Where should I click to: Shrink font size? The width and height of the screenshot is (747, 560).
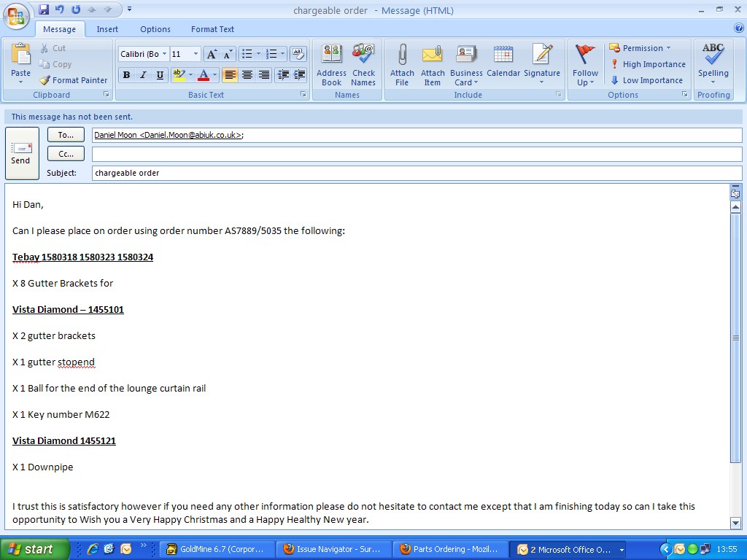pyautogui.click(x=228, y=54)
